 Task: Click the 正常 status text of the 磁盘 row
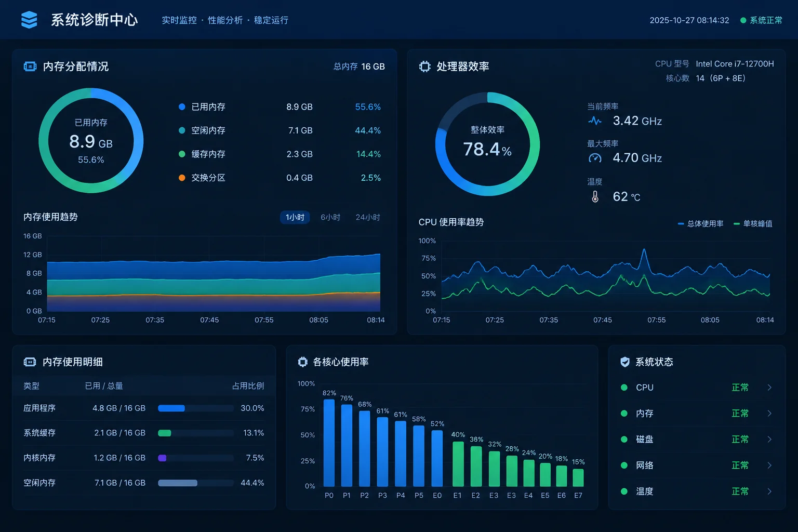[x=740, y=440]
